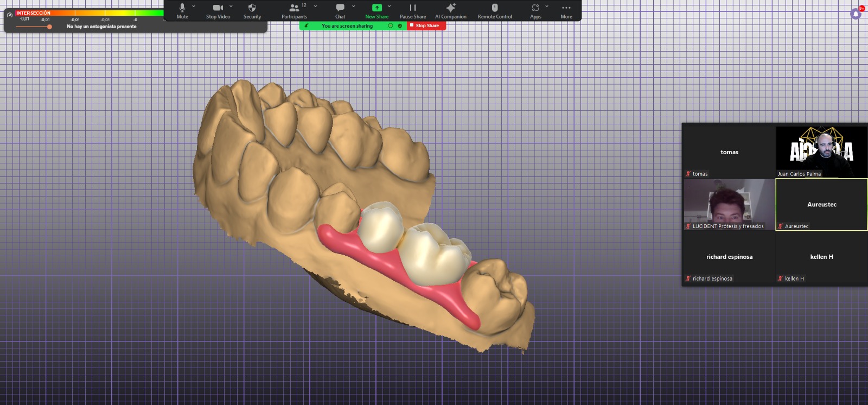Click muted mic icon beside tomas name
Screen dimensions: 868x405
688,174
